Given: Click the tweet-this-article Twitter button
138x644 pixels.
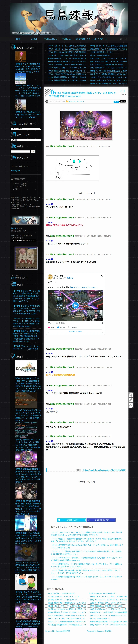Looking at the screenshot, I should click(x=71, y=520).
